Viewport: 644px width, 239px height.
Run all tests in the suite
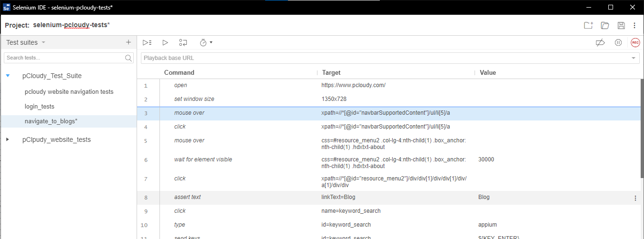147,42
